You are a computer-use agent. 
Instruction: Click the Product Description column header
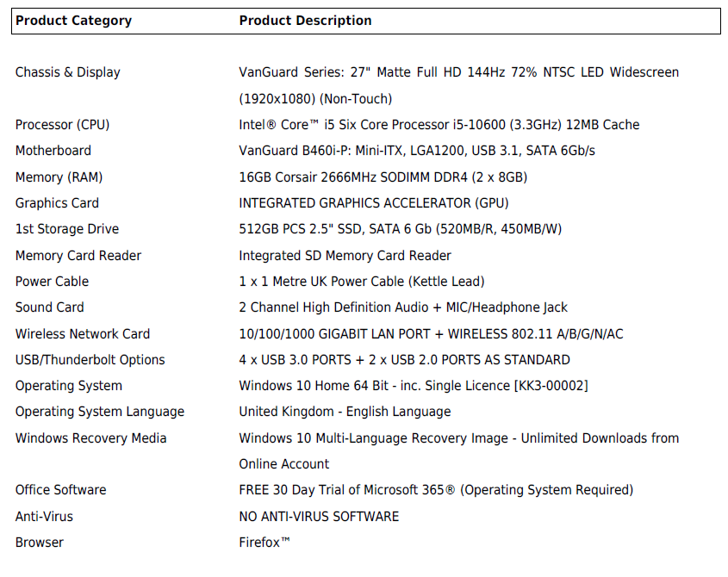pos(305,21)
